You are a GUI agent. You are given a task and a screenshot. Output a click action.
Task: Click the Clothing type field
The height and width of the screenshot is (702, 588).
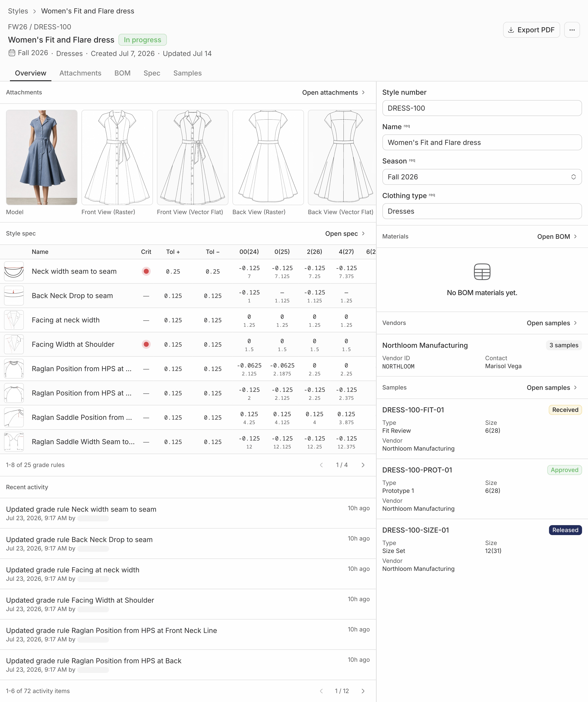pyautogui.click(x=482, y=211)
